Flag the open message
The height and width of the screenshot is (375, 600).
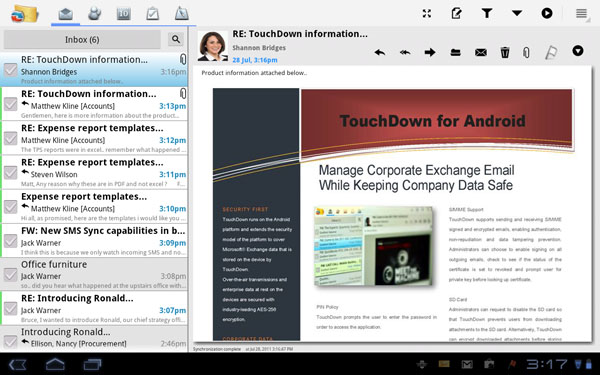pyautogui.click(x=550, y=52)
